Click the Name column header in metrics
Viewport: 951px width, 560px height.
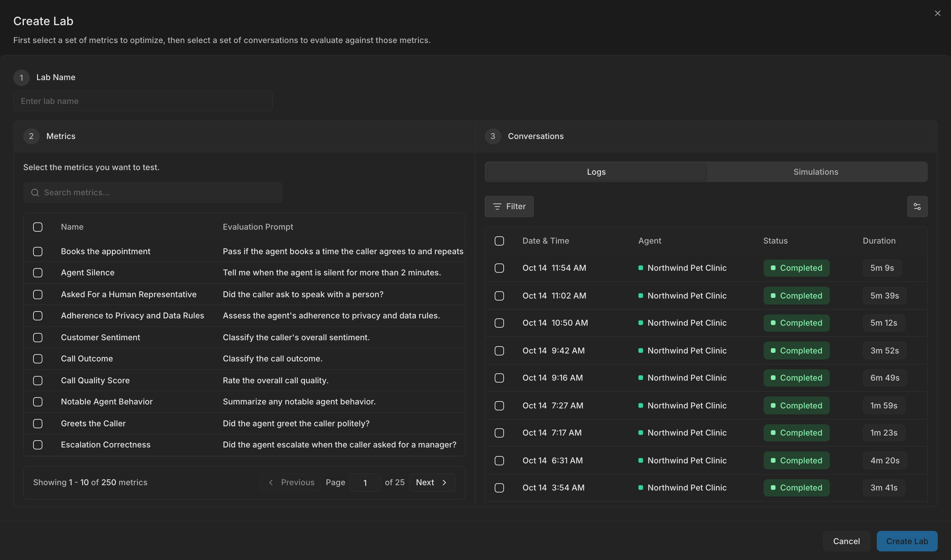coord(72,227)
